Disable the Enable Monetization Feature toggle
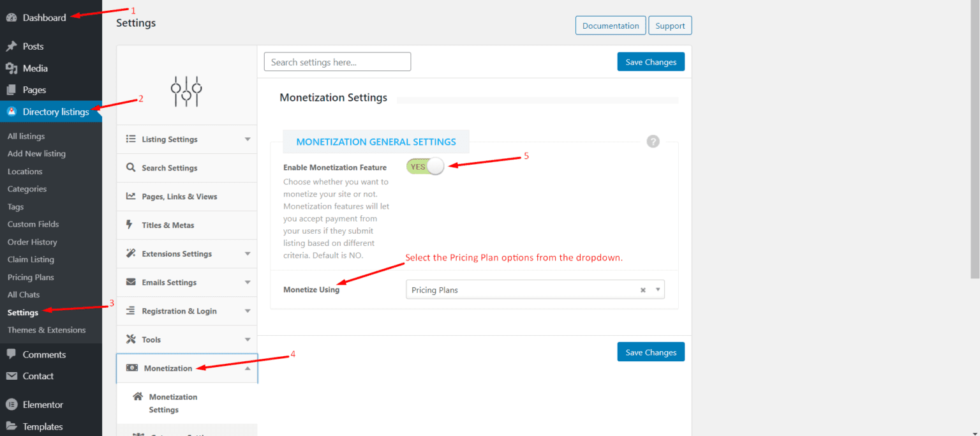 (425, 166)
